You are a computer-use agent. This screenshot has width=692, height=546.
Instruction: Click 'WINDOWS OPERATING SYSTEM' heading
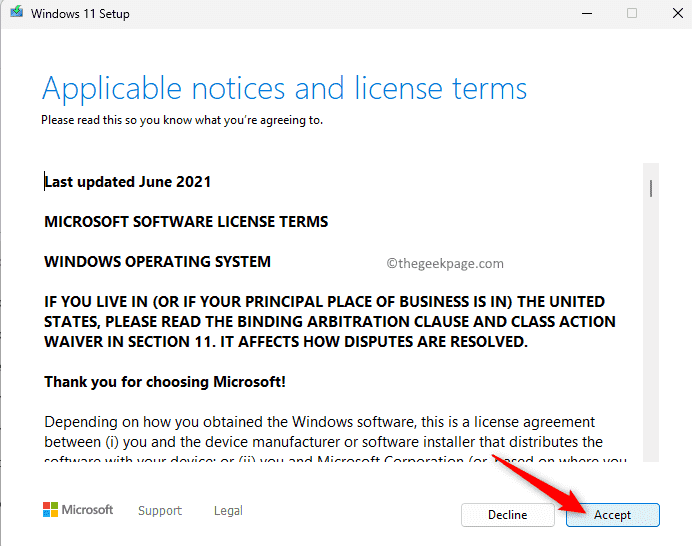158,262
